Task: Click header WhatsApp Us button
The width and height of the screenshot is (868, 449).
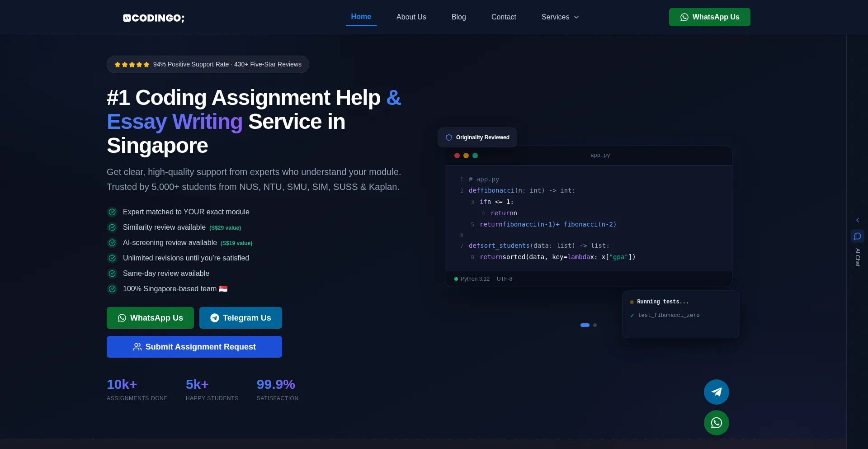Action: coord(709,17)
